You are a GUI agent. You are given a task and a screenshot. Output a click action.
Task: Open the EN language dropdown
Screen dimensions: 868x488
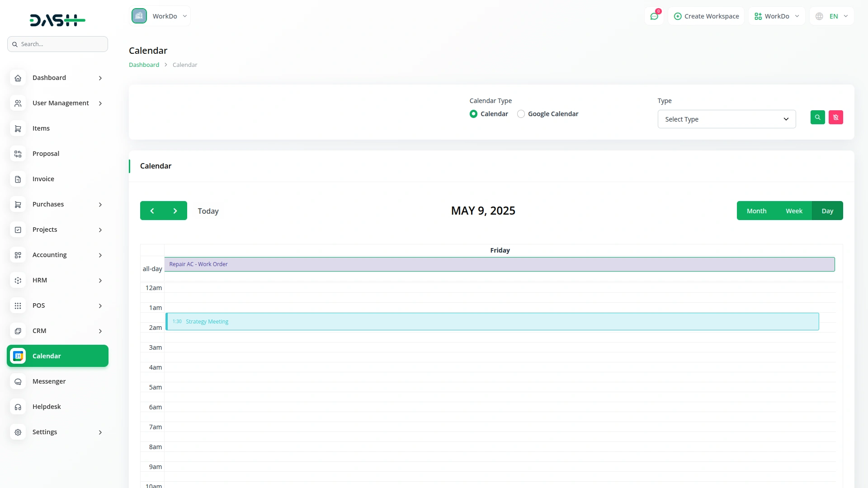coord(832,16)
